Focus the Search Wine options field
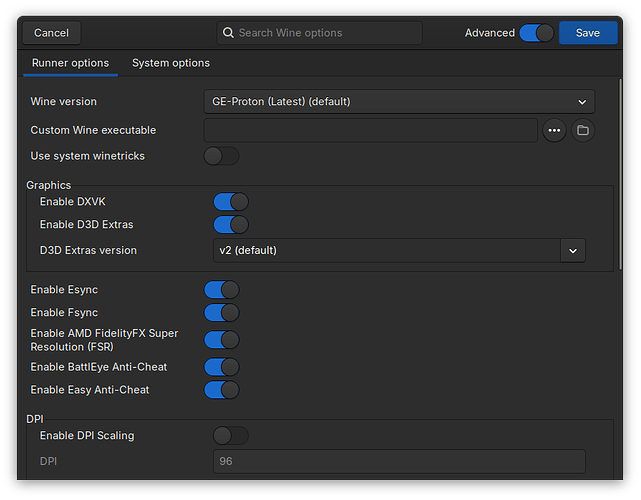Screen dimensions: 641x500 click(319, 33)
